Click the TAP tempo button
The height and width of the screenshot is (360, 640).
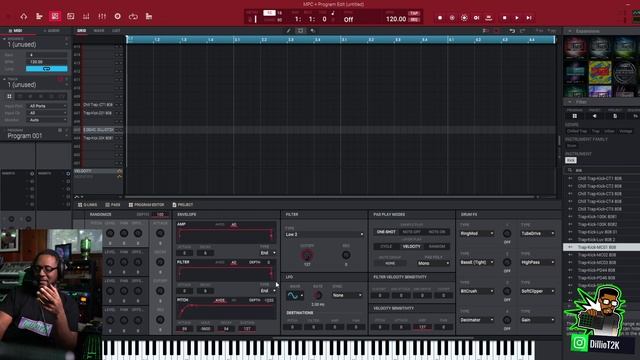414,13
